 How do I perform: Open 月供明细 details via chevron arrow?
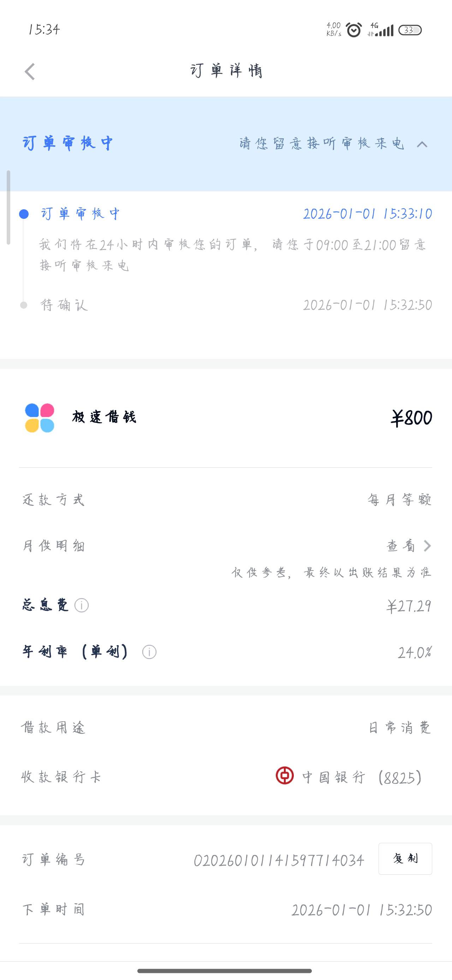pos(427,546)
